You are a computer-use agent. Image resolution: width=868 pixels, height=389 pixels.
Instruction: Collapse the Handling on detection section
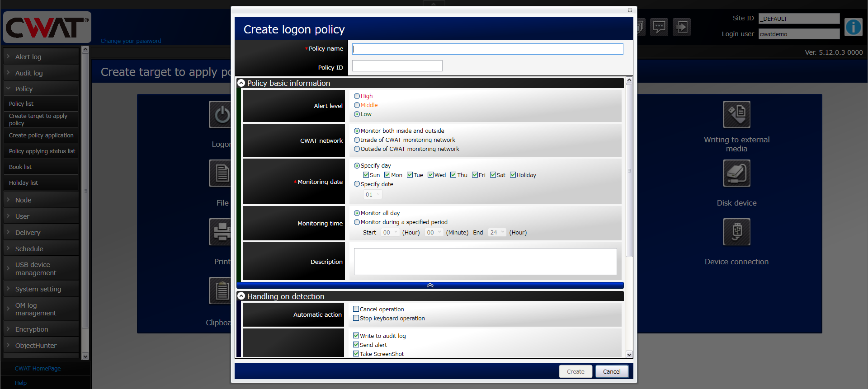(241, 296)
